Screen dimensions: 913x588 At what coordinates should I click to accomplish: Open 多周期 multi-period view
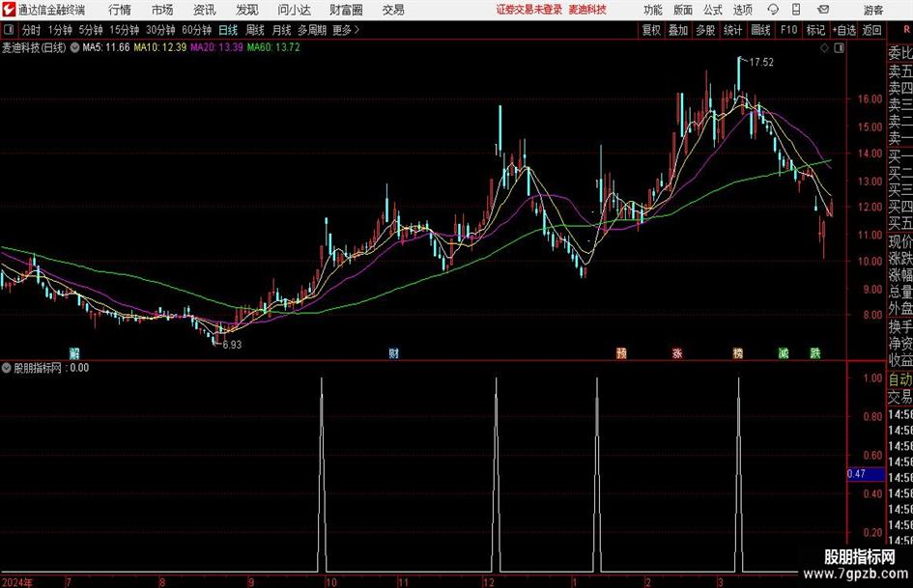312,30
